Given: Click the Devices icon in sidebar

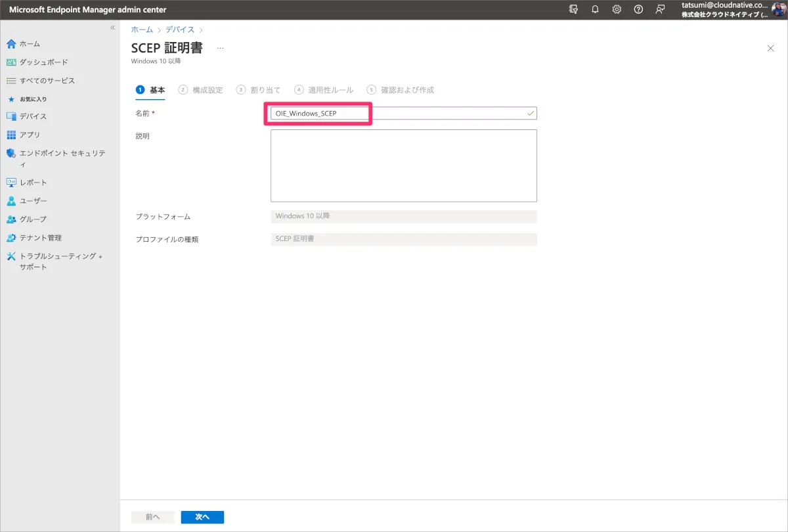Looking at the screenshot, I should tap(11, 116).
